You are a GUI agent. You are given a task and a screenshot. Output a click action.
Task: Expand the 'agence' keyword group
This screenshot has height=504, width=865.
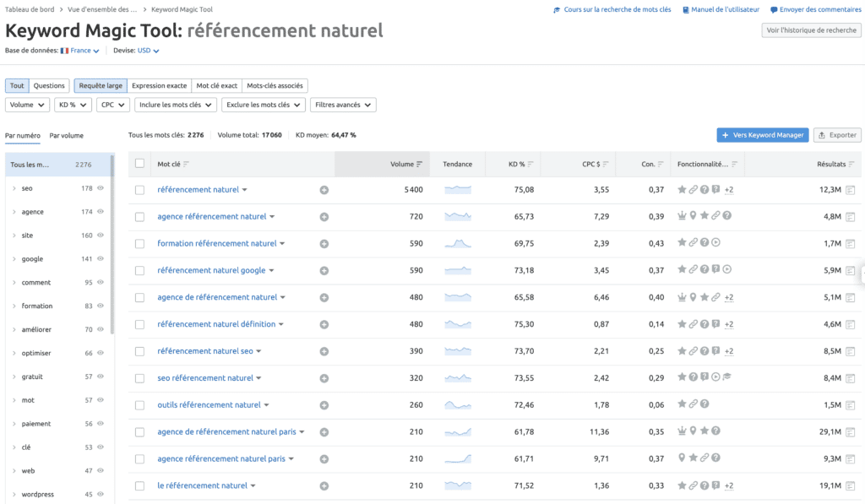[x=14, y=212]
